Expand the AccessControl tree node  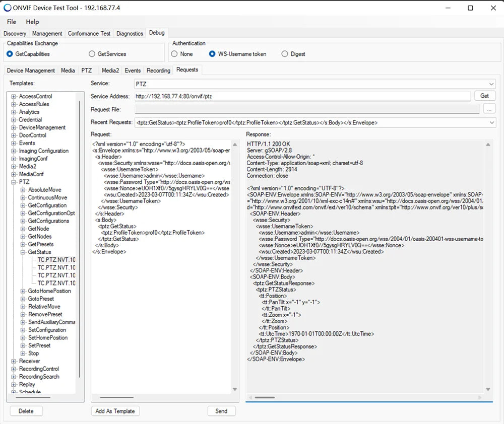[x=14, y=96]
